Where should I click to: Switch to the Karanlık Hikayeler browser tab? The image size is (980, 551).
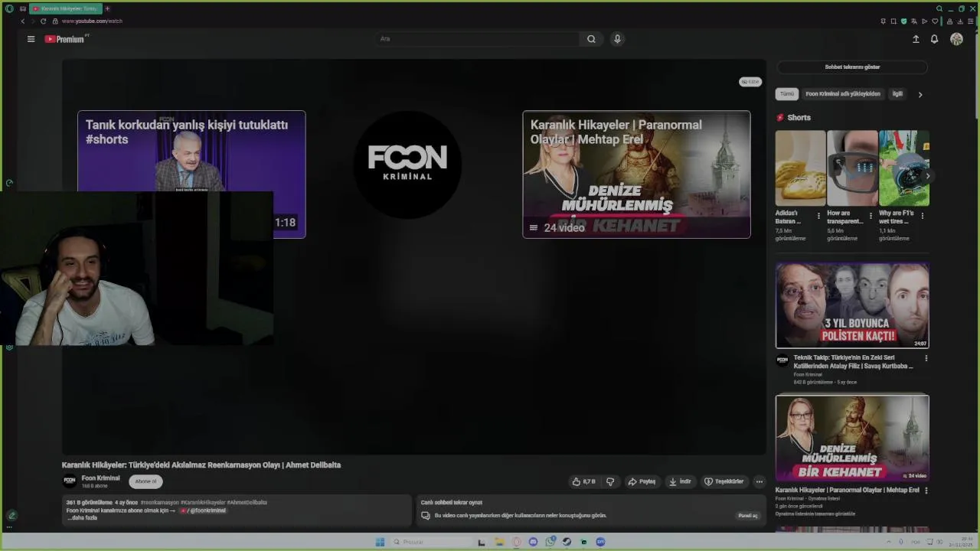65,8
